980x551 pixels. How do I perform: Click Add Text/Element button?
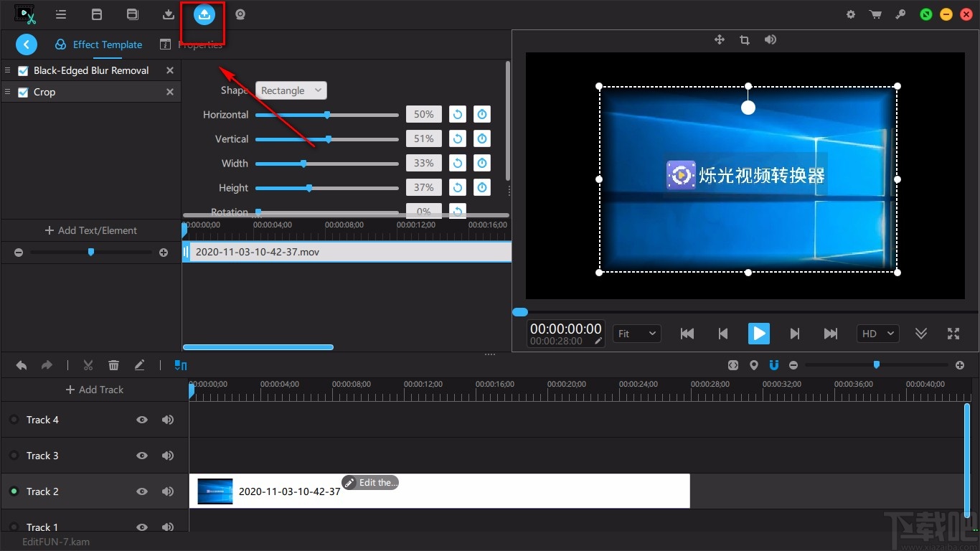coord(91,230)
